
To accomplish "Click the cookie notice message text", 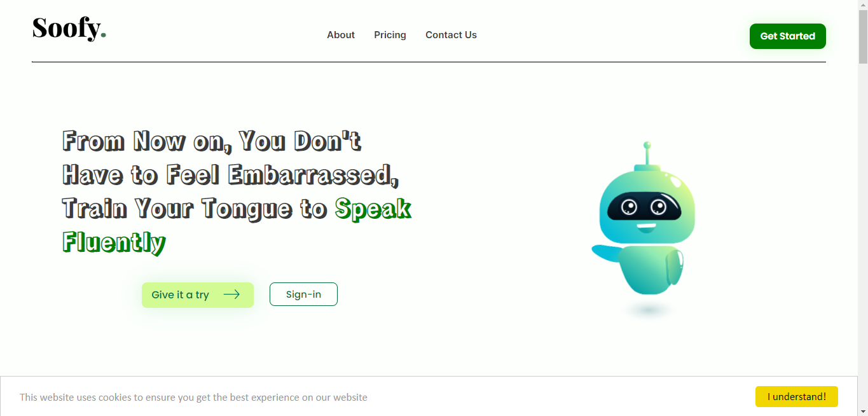I will tap(193, 398).
